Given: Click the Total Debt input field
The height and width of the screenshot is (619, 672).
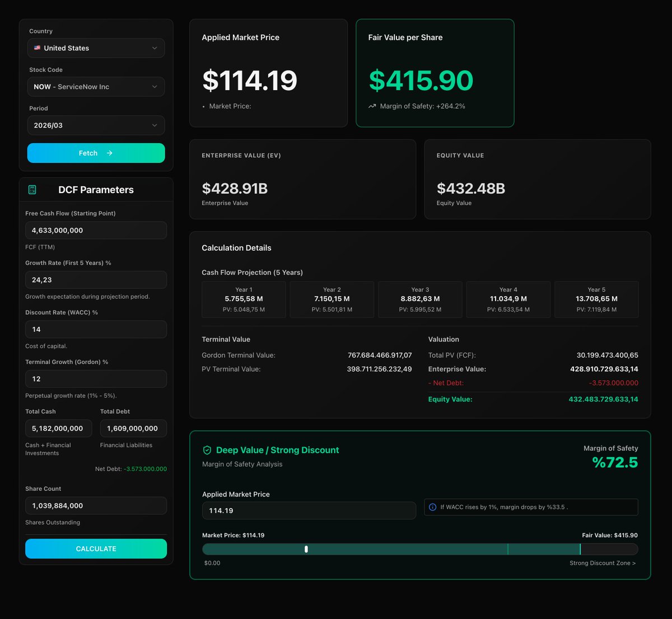Looking at the screenshot, I should 133,428.
